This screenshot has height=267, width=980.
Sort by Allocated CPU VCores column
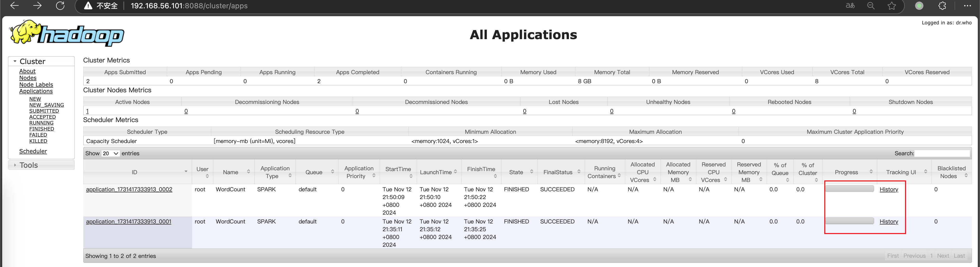(x=643, y=172)
